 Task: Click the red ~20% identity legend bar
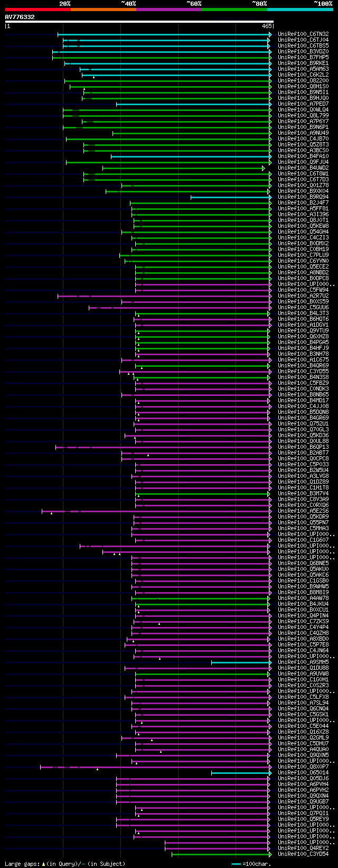point(37,10)
